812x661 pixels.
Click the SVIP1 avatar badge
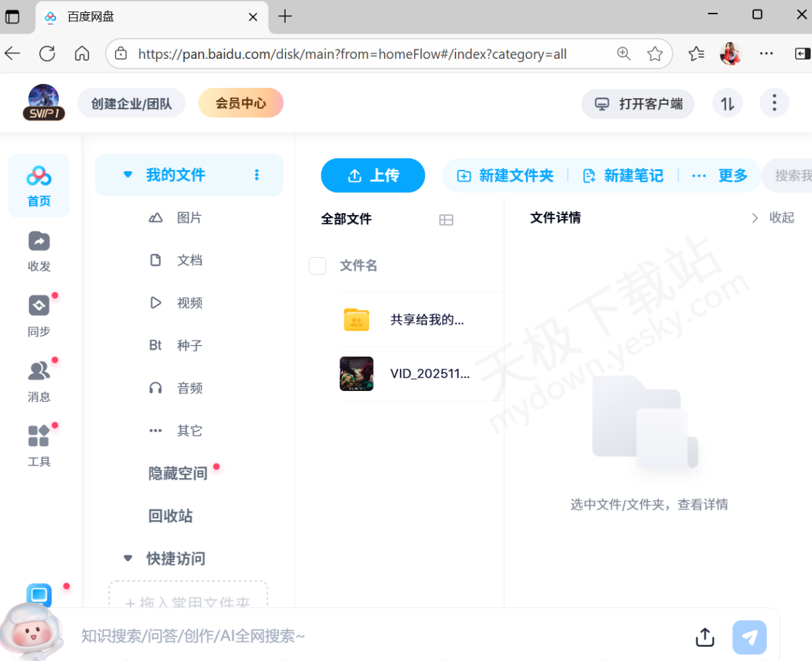tap(43, 103)
